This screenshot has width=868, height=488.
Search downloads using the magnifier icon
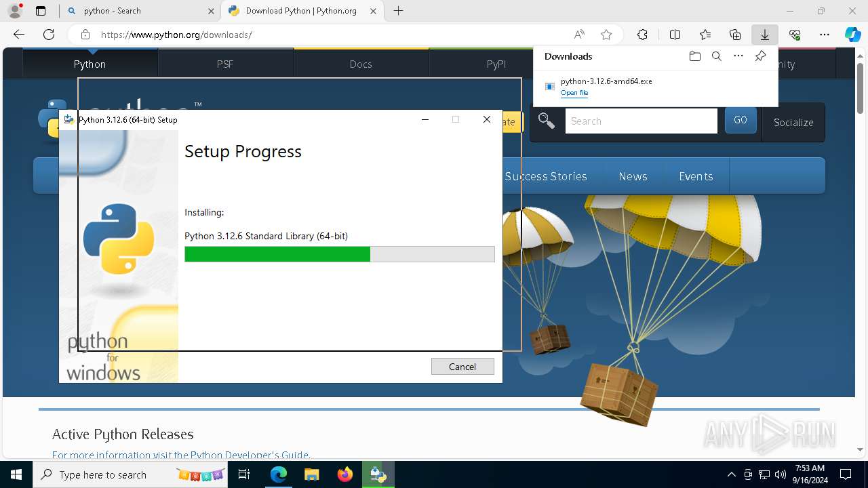click(716, 56)
